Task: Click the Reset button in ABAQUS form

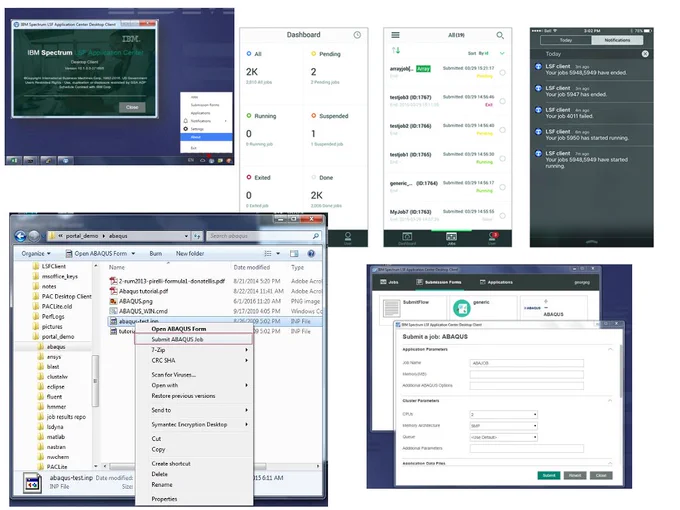Action: click(575, 476)
